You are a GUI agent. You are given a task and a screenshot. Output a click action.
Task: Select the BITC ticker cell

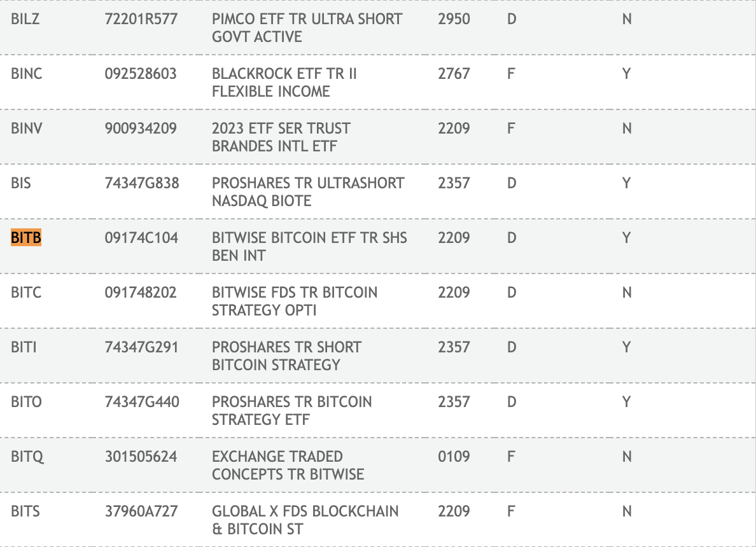26,293
